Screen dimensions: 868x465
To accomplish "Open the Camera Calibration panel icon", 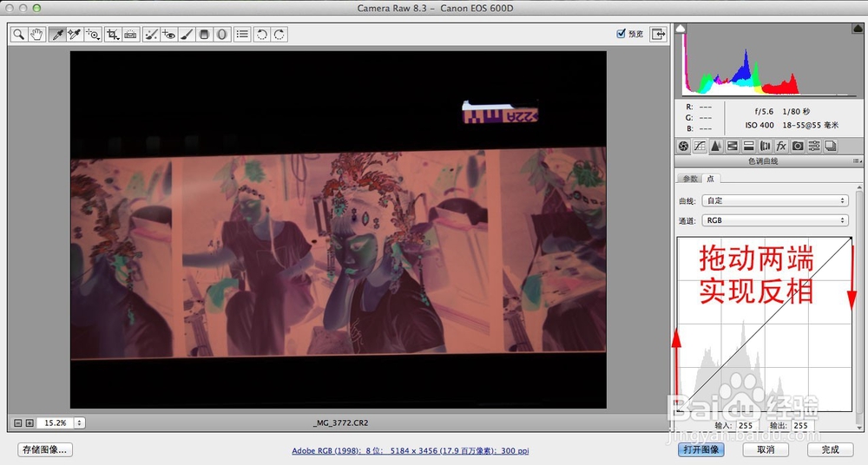I will pos(798,146).
